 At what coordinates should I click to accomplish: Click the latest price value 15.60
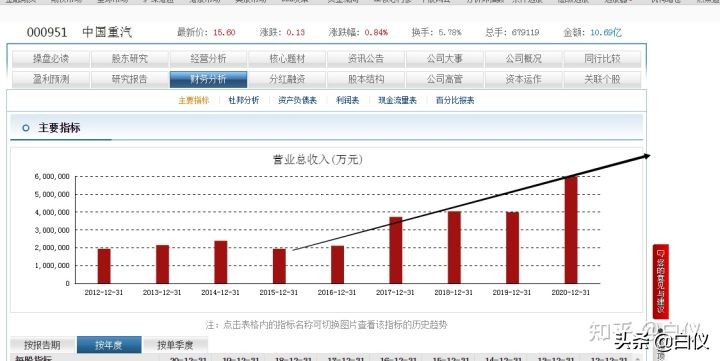(224, 33)
